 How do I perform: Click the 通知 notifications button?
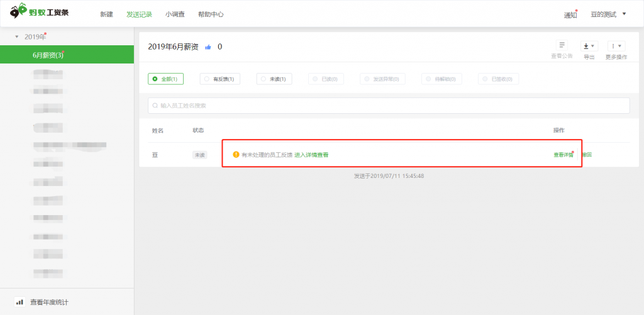click(x=570, y=15)
